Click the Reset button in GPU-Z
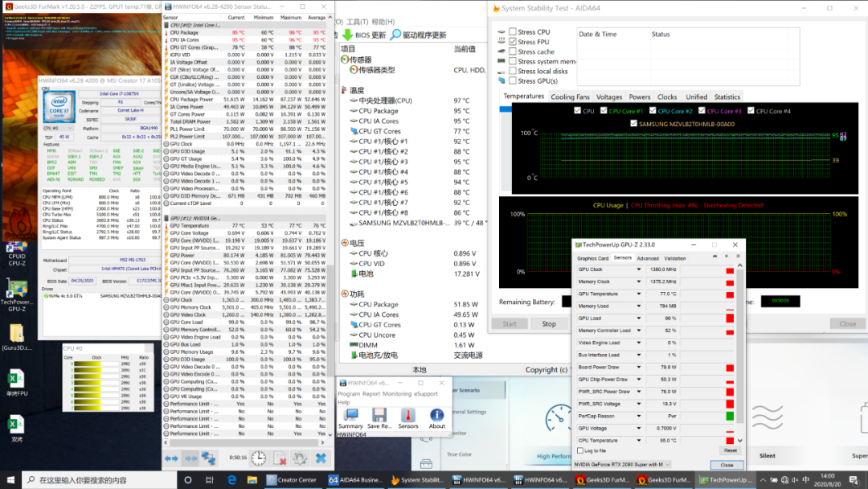Viewport: 868px width, 489px height. pos(730,450)
